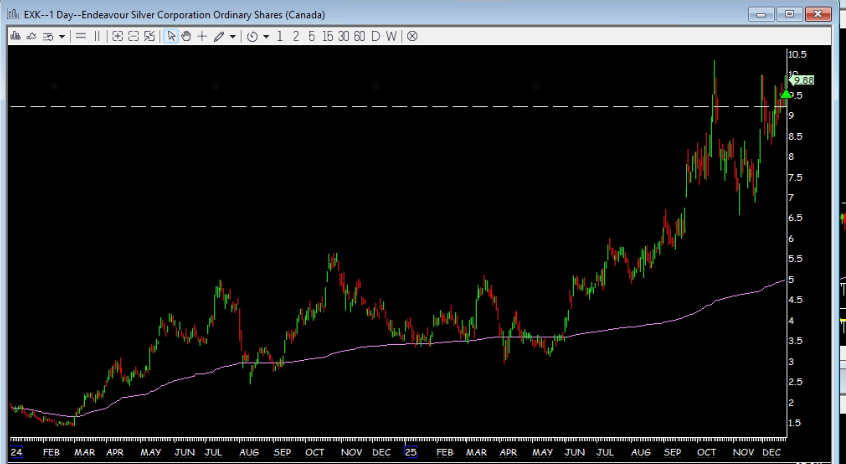
Task: Click the zoom in chart icon
Action: coord(118,36)
